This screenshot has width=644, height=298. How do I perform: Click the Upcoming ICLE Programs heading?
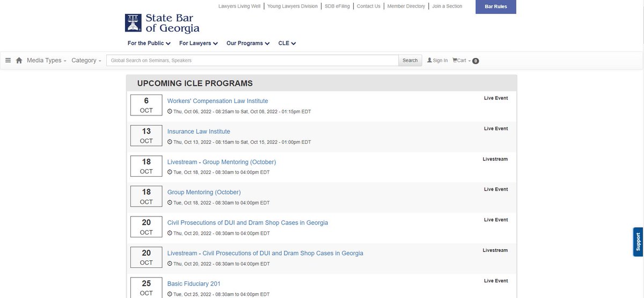[x=195, y=83]
